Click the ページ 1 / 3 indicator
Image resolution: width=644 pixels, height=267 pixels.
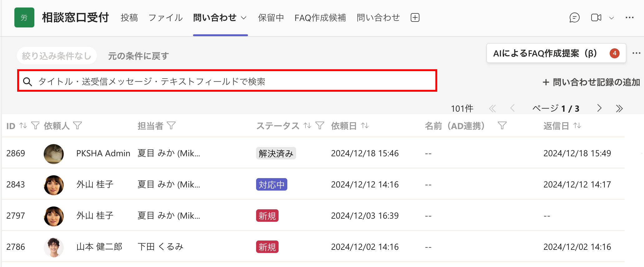tap(556, 108)
